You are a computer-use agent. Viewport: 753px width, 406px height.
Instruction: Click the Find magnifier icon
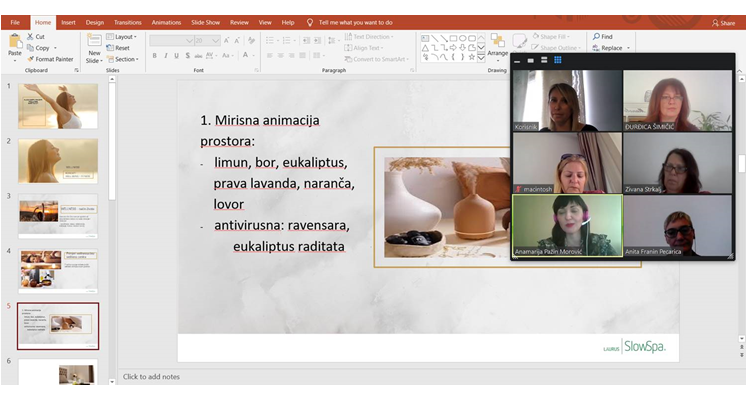coord(596,36)
